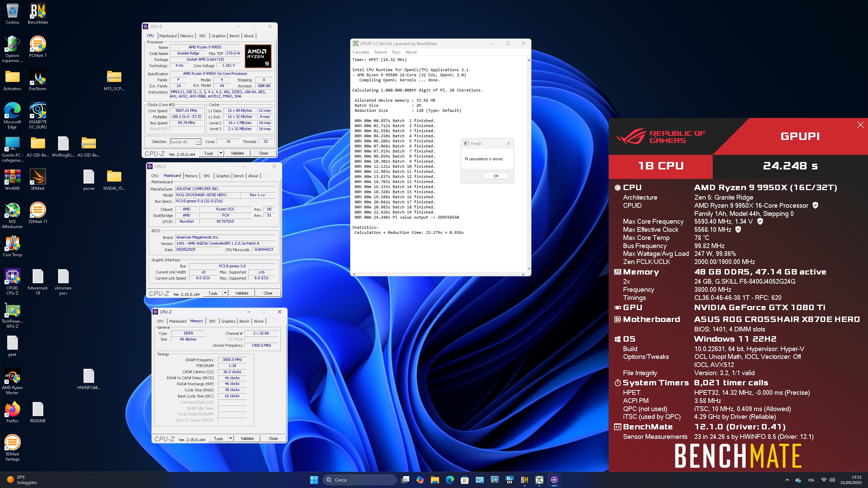Viewport: 868px width, 488px height.
Task: Open MSI Afterburner desktop icon
Action: (12, 216)
